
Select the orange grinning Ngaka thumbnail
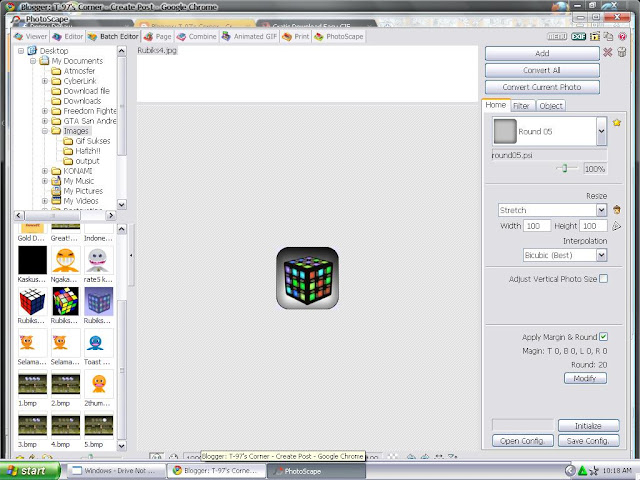coord(65,260)
